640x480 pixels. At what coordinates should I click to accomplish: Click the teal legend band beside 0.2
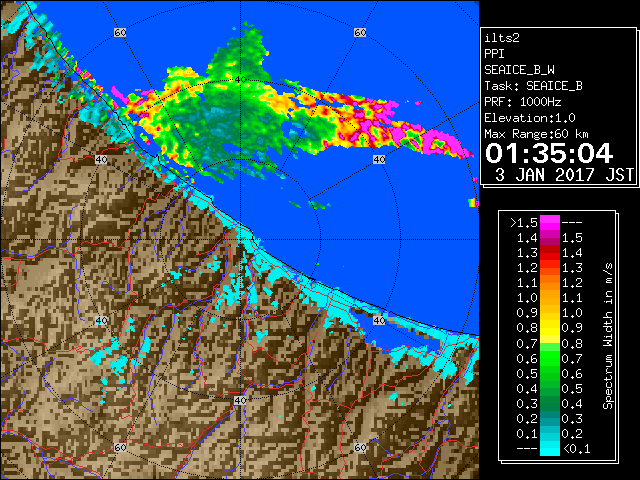click(x=549, y=419)
